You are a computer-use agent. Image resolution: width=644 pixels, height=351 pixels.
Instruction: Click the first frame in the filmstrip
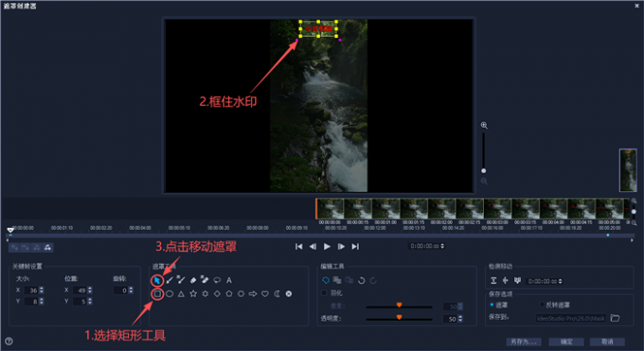coord(330,208)
